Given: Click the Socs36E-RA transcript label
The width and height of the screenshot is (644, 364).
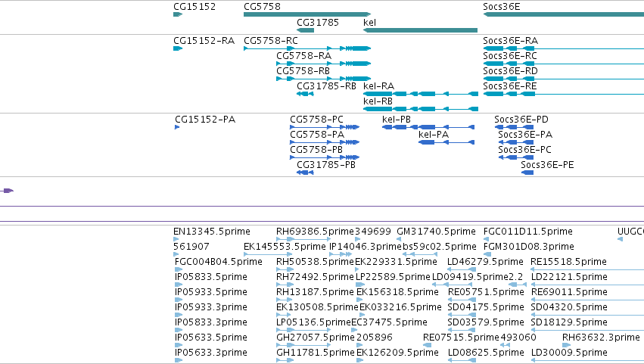Looking at the screenshot, I should pos(511,41).
